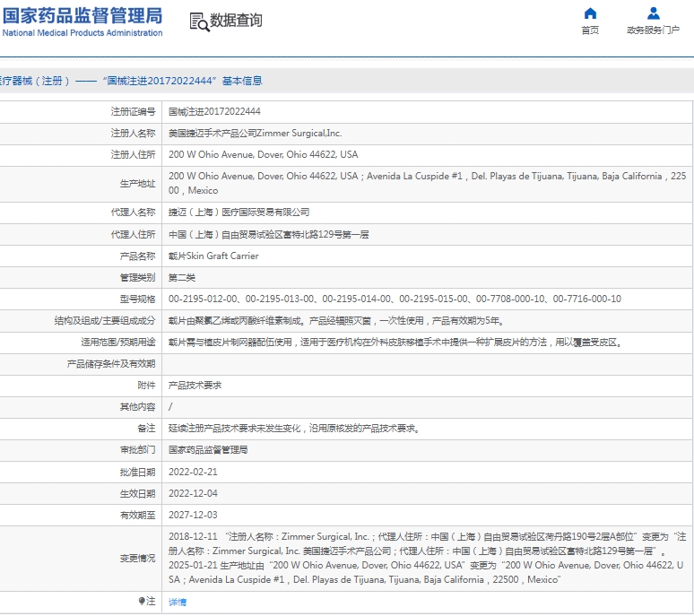Screen dimensions: 694x616
Task: Open the 详情 link in the 注 row
Action: [178, 602]
